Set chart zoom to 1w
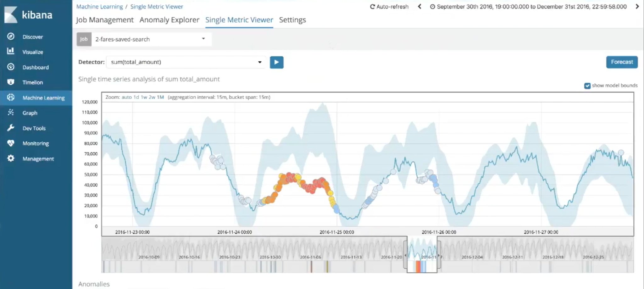Viewport: 644px width, 289px height. 144,97
